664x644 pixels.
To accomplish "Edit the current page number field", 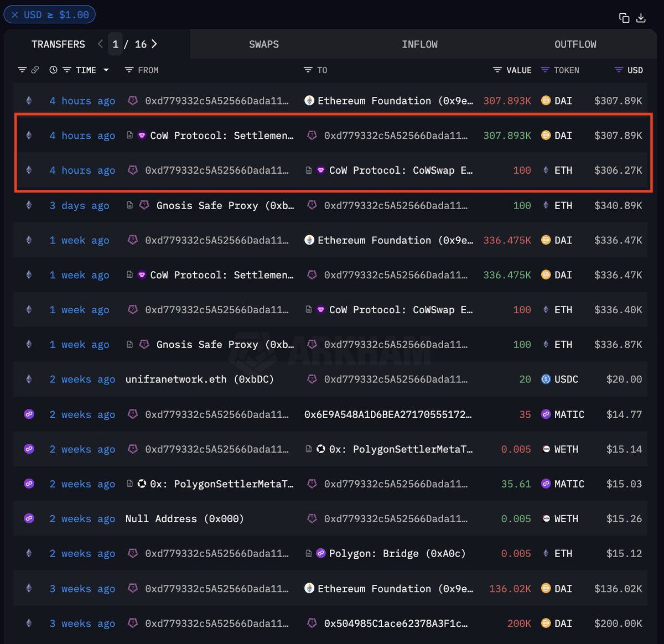I will coord(115,44).
